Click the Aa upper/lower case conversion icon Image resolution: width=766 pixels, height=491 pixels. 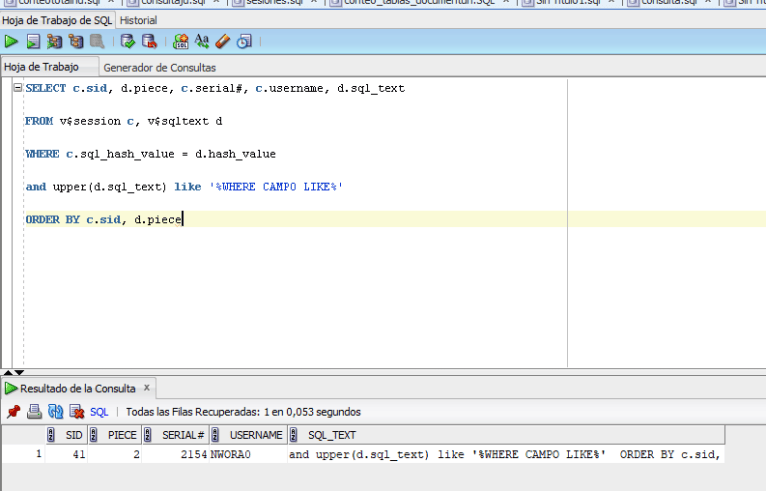pos(202,42)
